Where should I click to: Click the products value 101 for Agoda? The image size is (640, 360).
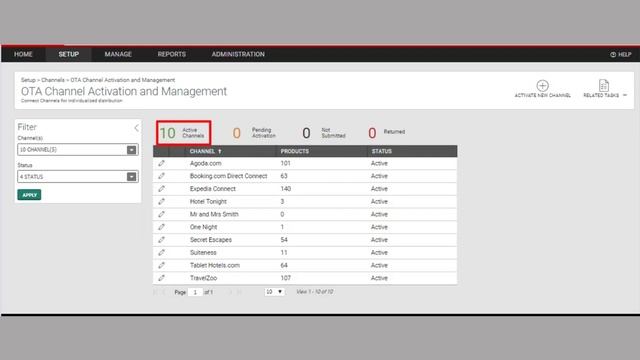(285, 163)
